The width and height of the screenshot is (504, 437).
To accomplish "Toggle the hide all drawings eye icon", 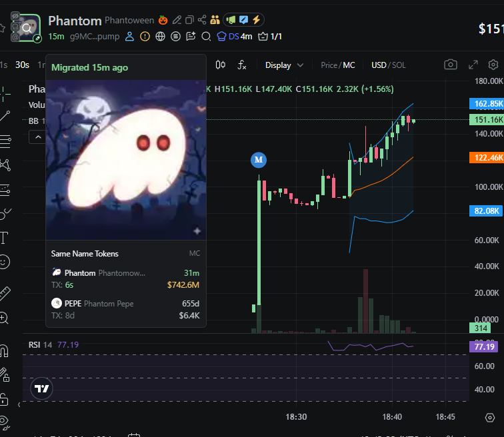I will [4, 422].
